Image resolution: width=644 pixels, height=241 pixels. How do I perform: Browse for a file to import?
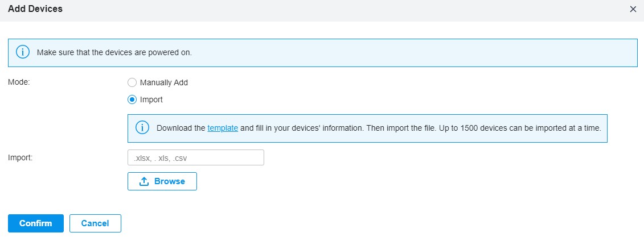[x=162, y=181]
